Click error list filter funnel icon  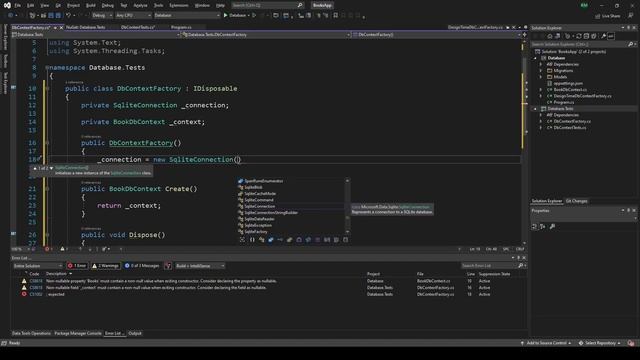(168, 266)
